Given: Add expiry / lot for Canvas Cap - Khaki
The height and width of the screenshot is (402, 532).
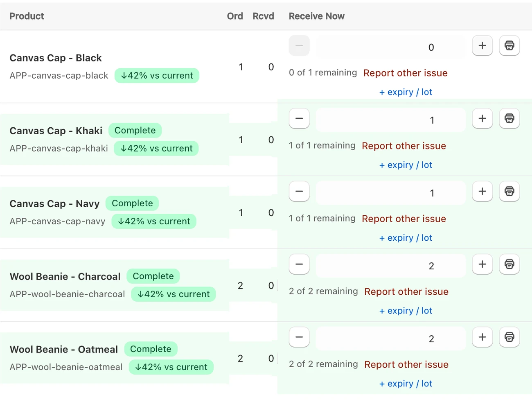Looking at the screenshot, I should [406, 165].
